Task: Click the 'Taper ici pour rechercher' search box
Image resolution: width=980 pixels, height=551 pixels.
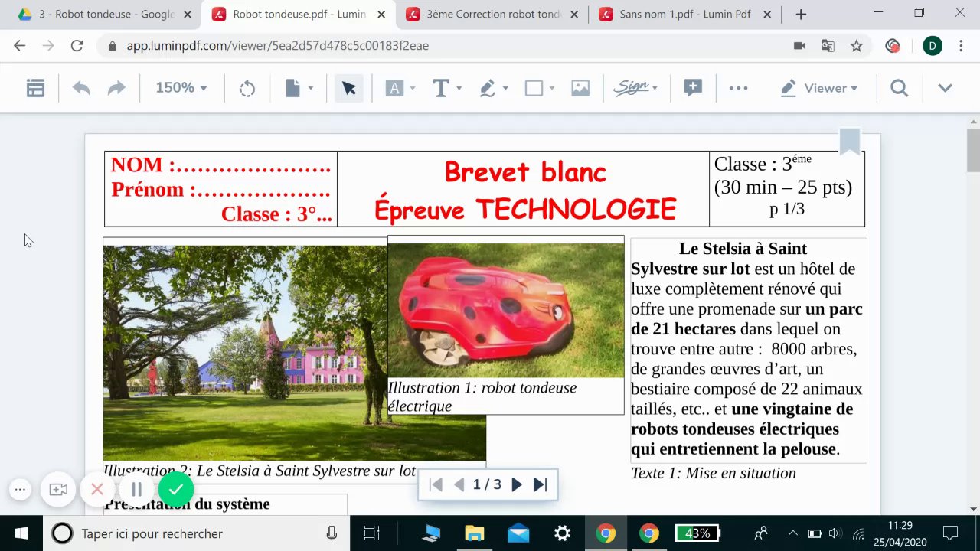Action: [197, 533]
